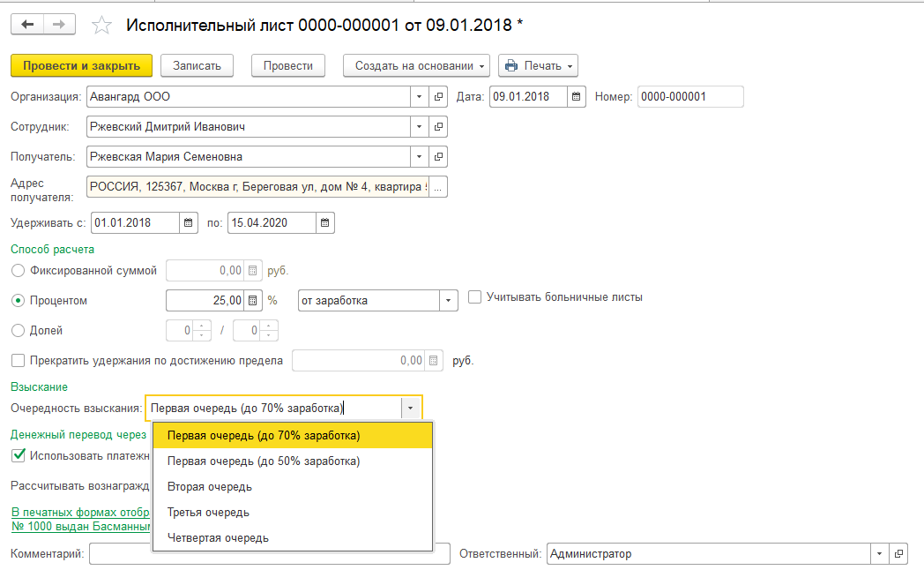Open calculator for fixed sum field
The width and height of the screenshot is (924, 570).
point(252,271)
